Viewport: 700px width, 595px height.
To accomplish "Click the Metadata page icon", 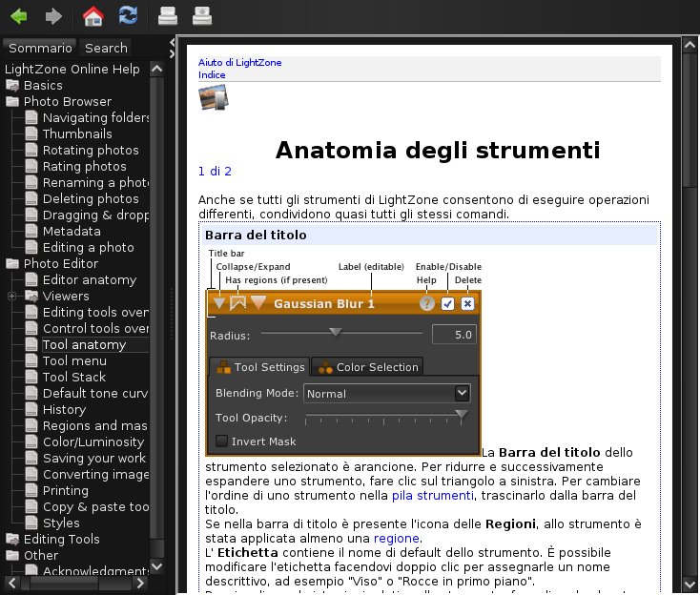I will [x=31, y=231].
